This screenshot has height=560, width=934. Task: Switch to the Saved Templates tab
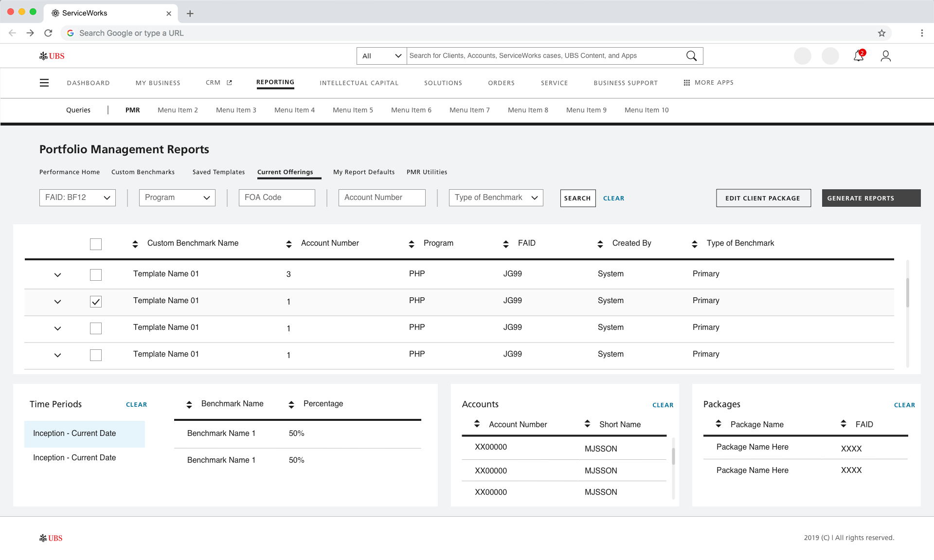pyautogui.click(x=218, y=172)
